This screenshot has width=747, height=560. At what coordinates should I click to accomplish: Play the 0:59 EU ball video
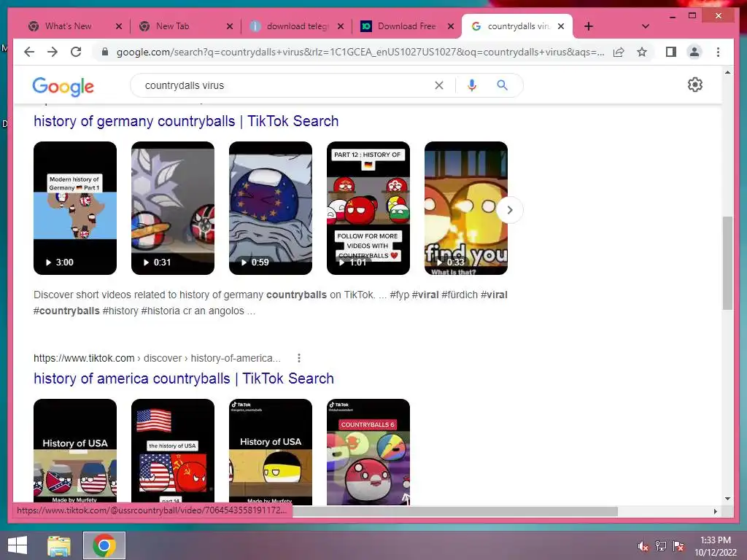pyautogui.click(x=270, y=208)
